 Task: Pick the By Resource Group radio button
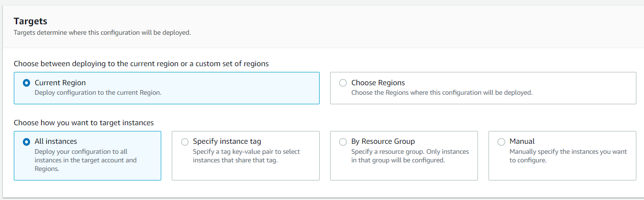[x=343, y=141]
